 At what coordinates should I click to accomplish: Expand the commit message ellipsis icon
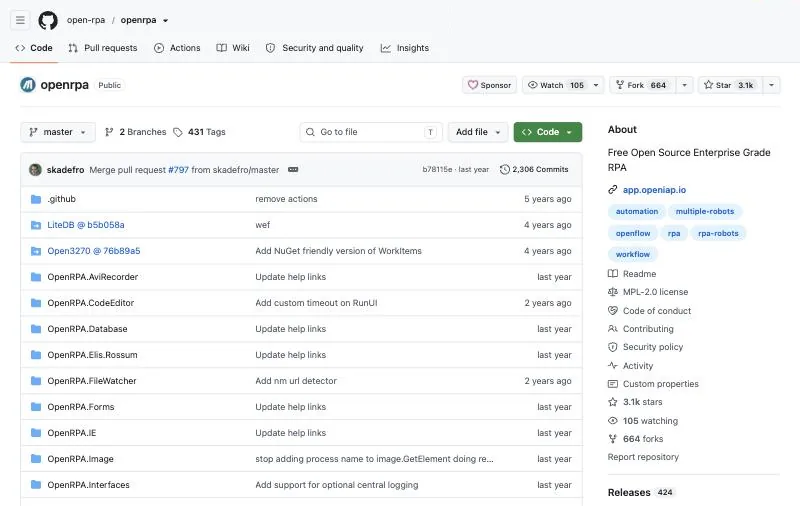pos(293,169)
